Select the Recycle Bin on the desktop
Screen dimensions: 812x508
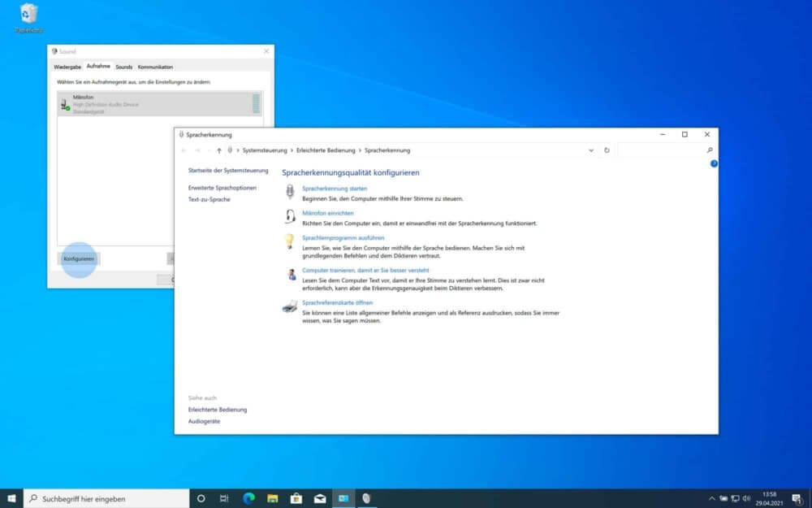[x=29, y=18]
